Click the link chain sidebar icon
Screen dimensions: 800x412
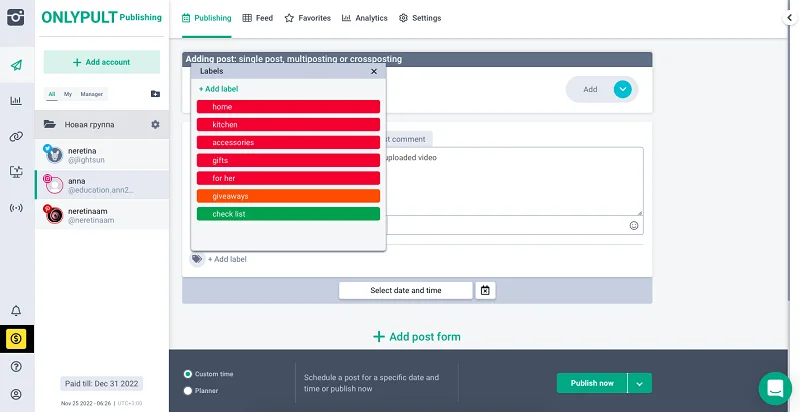tap(16, 136)
